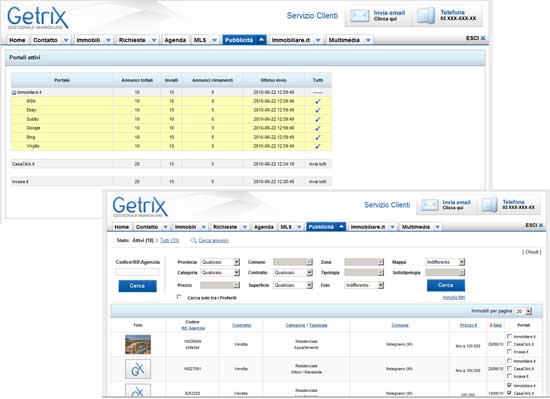Open the Categoria dropdown

pyautogui.click(x=237, y=273)
